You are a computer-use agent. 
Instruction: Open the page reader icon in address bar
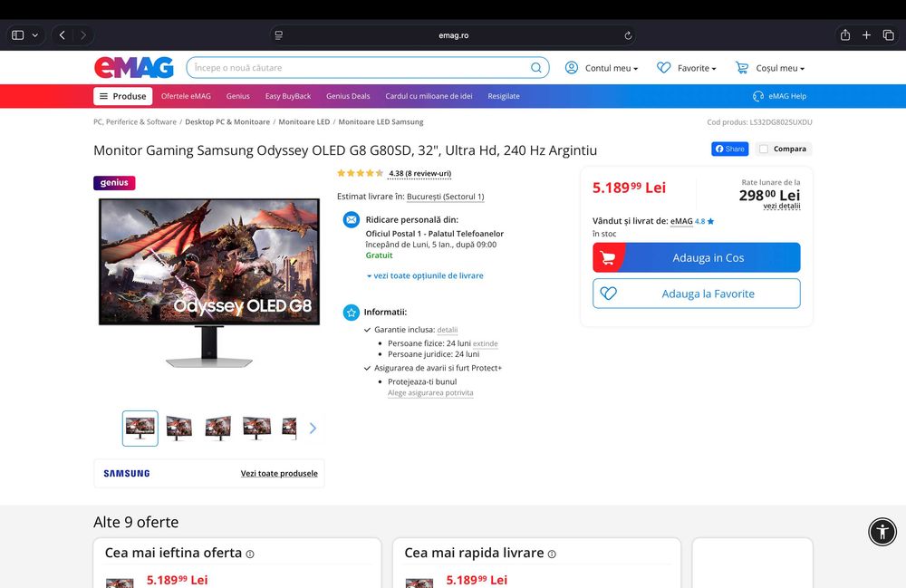coord(278,35)
